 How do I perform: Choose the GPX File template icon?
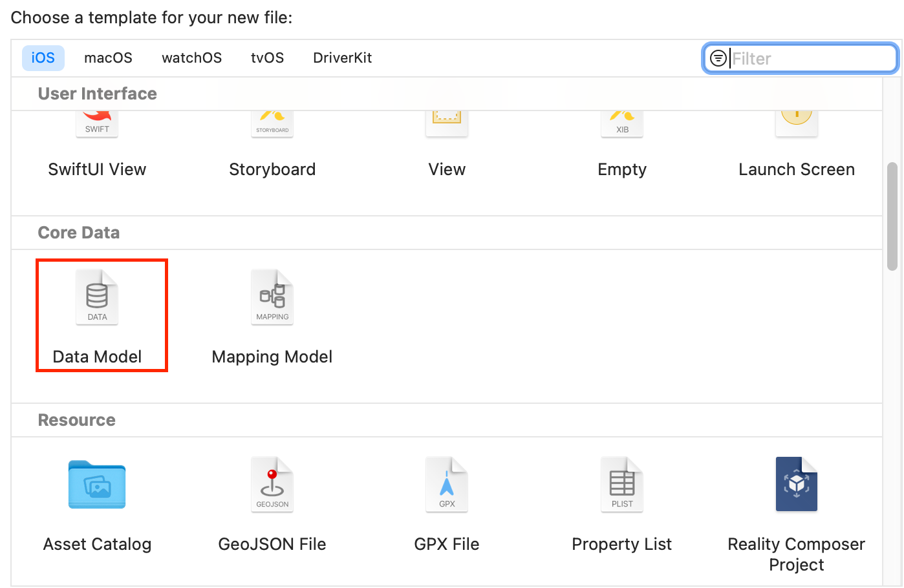point(447,484)
